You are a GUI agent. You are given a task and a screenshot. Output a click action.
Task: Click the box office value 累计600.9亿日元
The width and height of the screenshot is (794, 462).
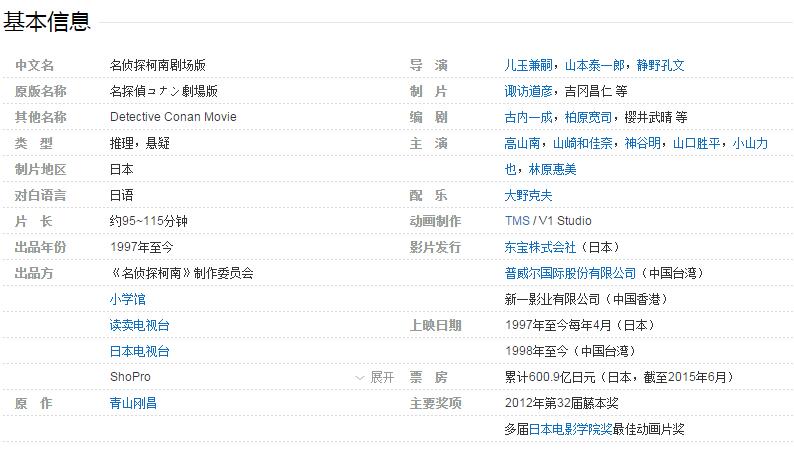tap(550, 377)
